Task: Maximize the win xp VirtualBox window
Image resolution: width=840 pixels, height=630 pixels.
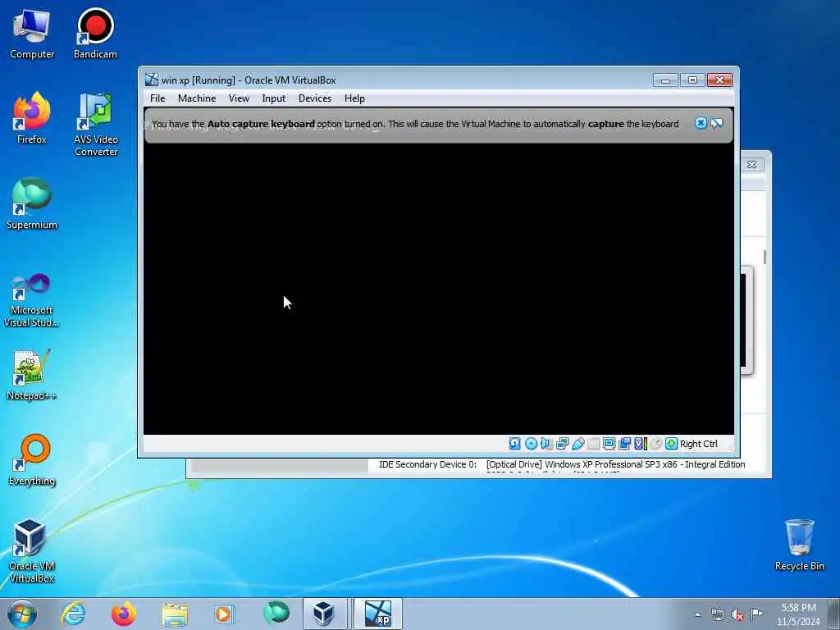Action: [692, 80]
